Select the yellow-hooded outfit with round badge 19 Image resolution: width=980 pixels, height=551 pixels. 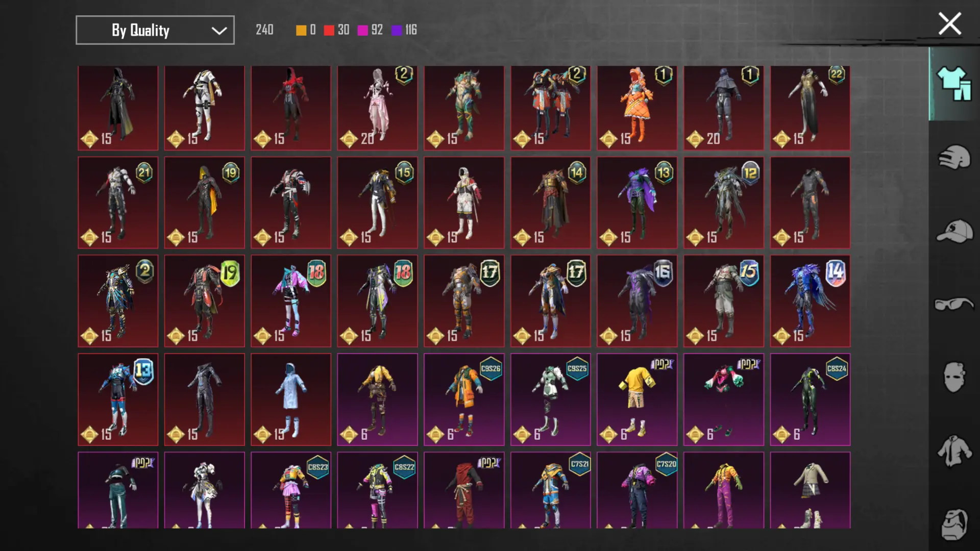coord(204,203)
